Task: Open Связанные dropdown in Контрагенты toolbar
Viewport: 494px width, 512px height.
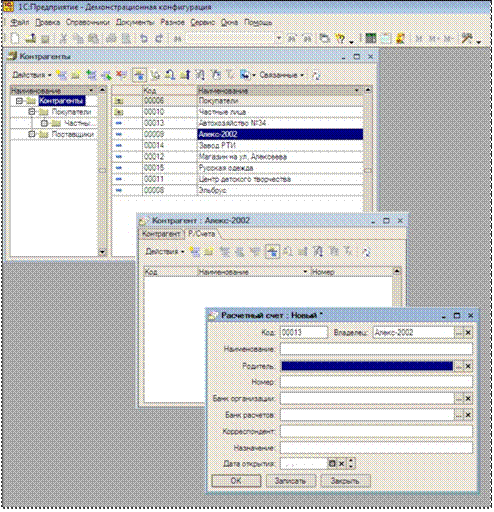Action: pyautogui.click(x=282, y=75)
